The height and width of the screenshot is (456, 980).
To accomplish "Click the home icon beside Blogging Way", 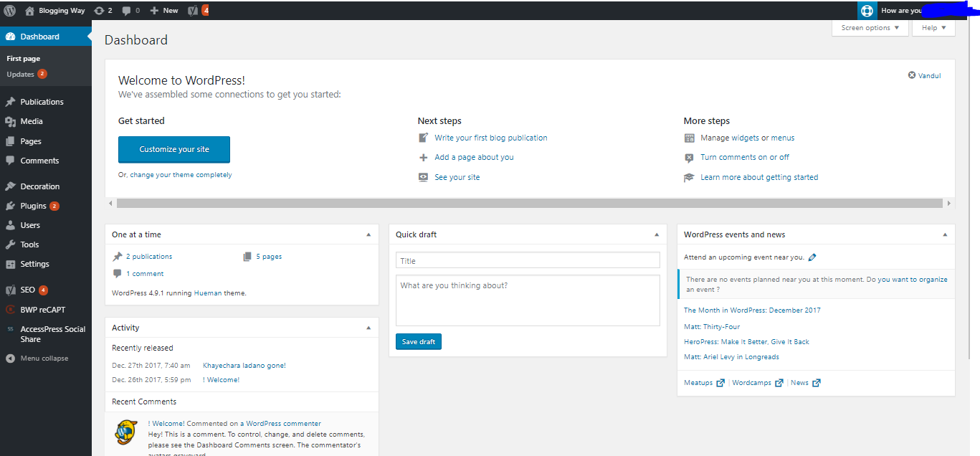I will [x=29, y=11].
